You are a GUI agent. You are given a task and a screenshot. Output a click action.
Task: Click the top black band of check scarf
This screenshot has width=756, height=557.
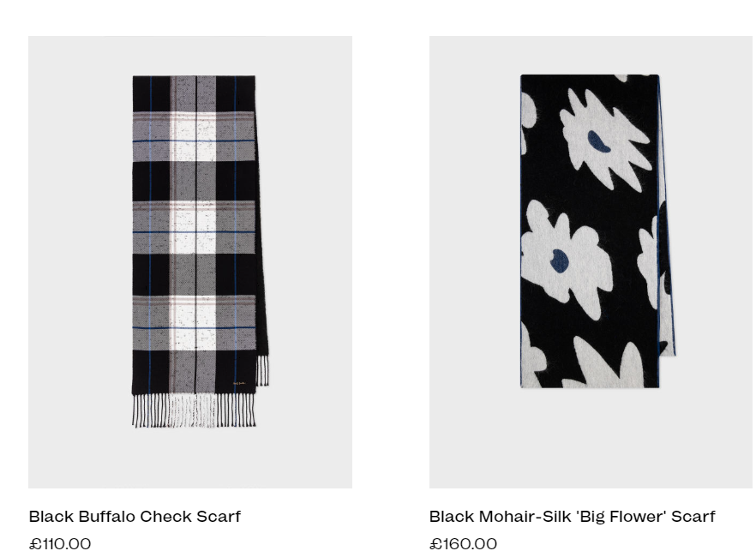tap(194, 93)
